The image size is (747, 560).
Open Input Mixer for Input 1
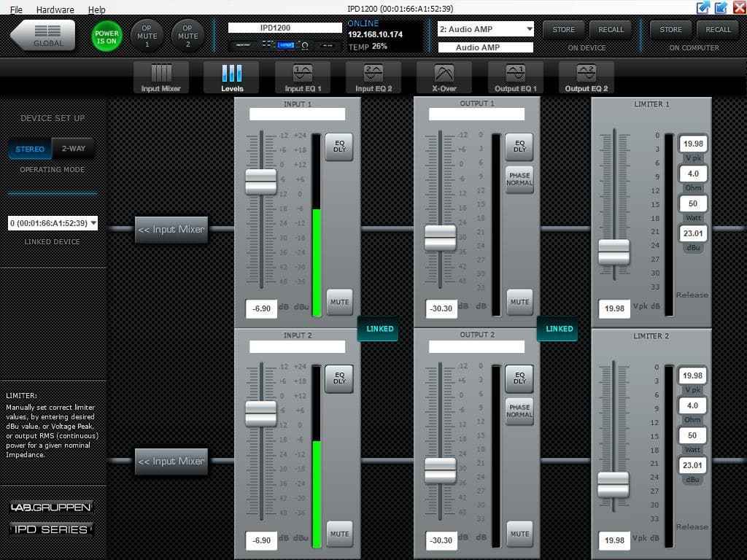171,230
